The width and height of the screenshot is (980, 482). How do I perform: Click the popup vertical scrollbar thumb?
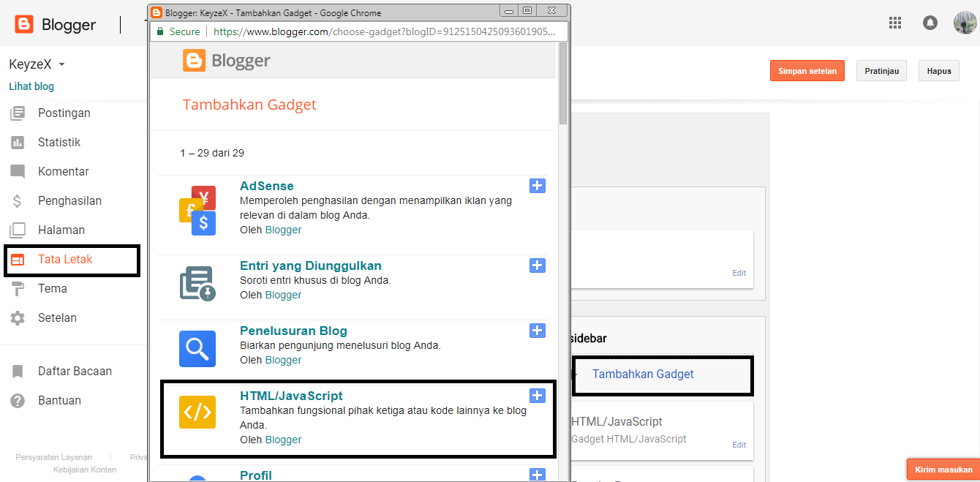click(x=563, y=83)
